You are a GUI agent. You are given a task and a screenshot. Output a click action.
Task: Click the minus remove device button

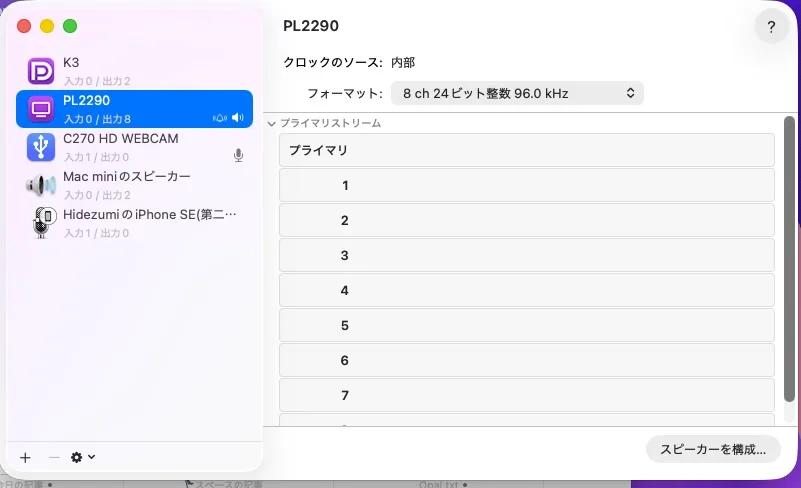(x=54, y=457)
